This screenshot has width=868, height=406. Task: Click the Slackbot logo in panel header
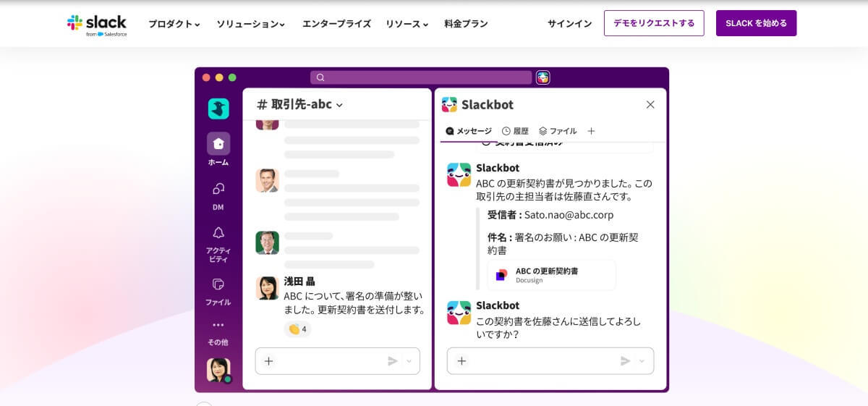(x=449, y=104)
